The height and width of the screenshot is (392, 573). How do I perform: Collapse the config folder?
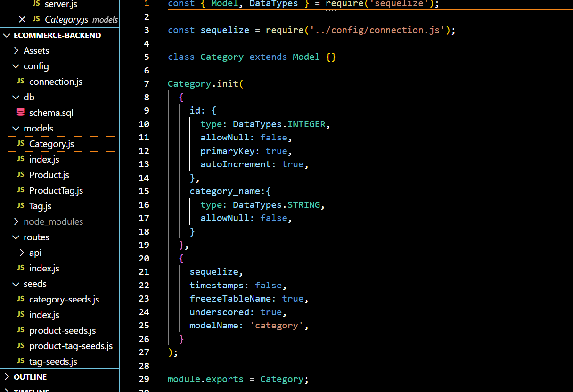(x=16, y=66)
